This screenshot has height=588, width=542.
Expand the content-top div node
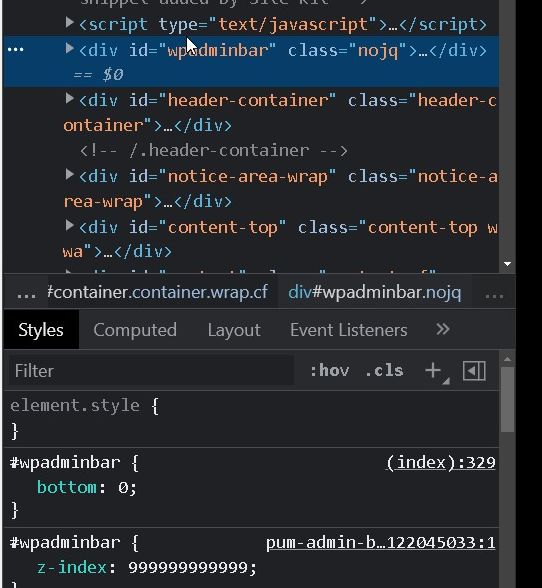(x=69, y=225)
